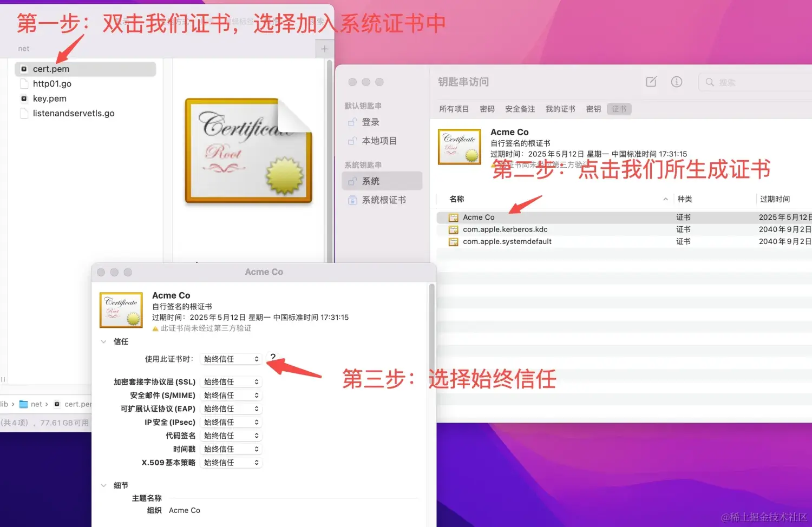Image resolution: width=812 pixels, height=527 pixels.
Task: Click the lock icon next to 登录
Action: click(352, 122)
